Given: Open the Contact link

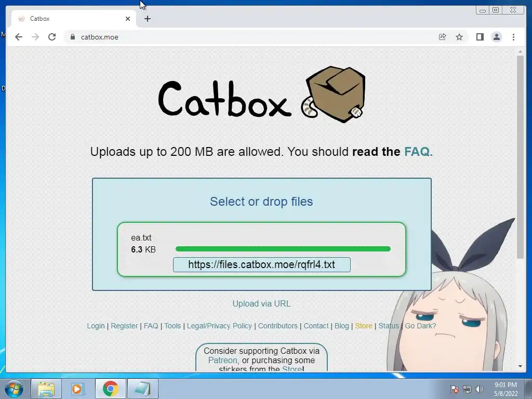Looking at the screenshot, I should click(316, 326).
